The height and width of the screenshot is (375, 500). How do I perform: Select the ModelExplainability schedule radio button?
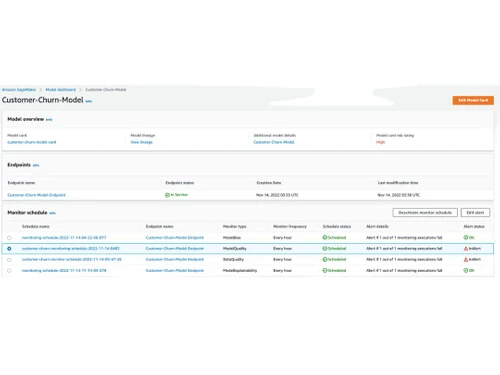pos(9,271)
